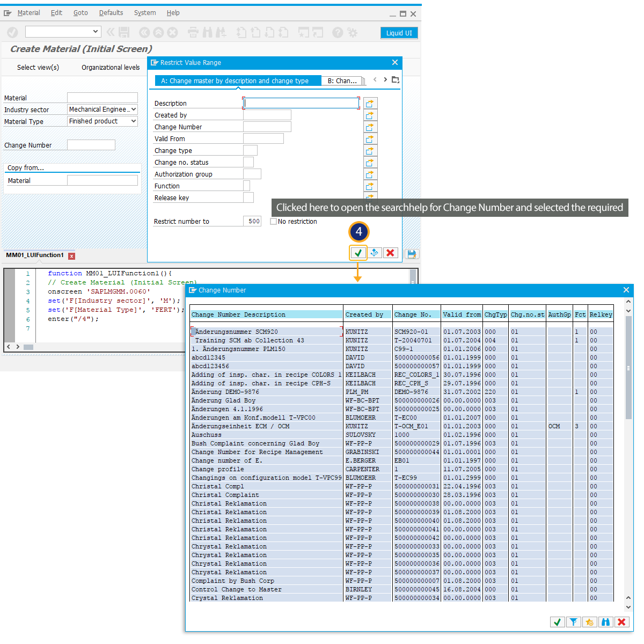
Task: Open the command field dropdown
Action: [96, 32]
